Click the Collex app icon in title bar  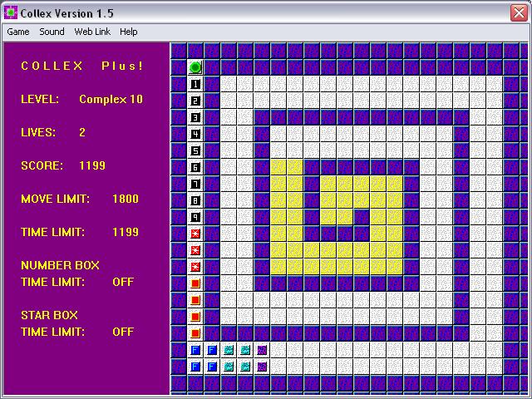click(11, 13)
